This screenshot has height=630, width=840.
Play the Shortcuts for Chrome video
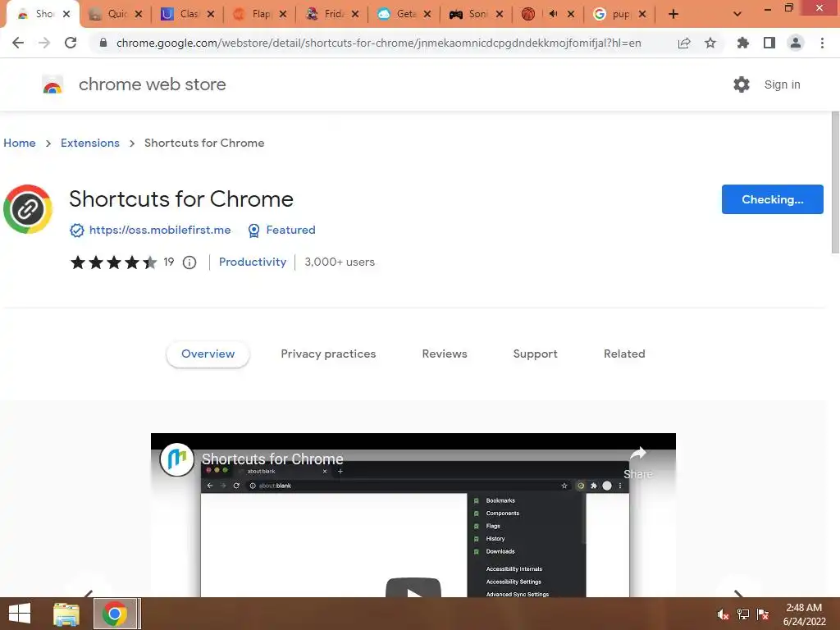click(413, 587)
